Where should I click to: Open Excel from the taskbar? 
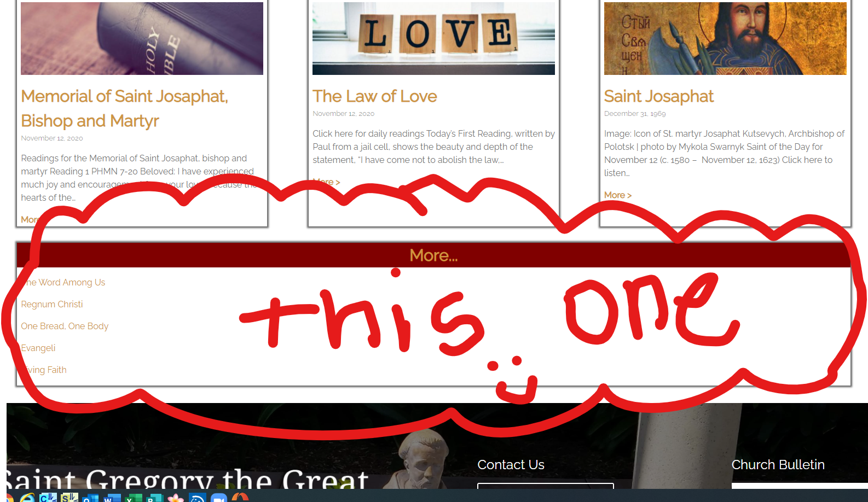click(133, 498)
